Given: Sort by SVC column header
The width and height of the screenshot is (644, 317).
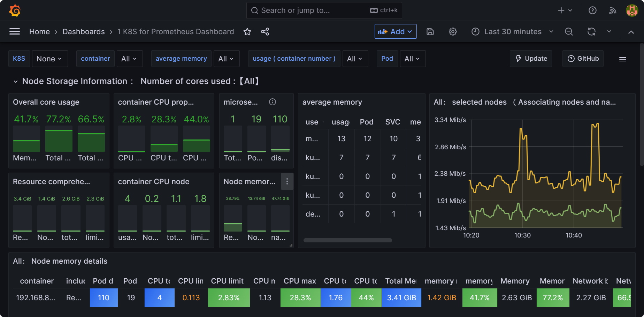Looking at the screenshot, I should (x=393, y=122).
